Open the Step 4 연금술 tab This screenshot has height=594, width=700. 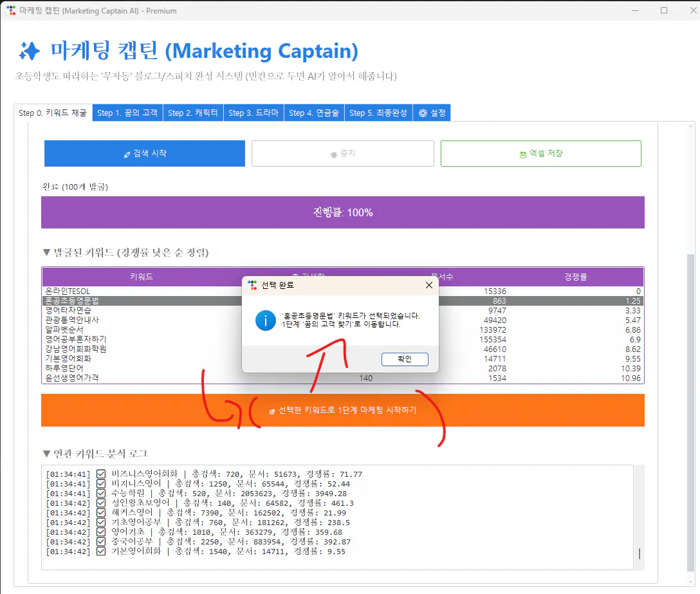point(314,112)
